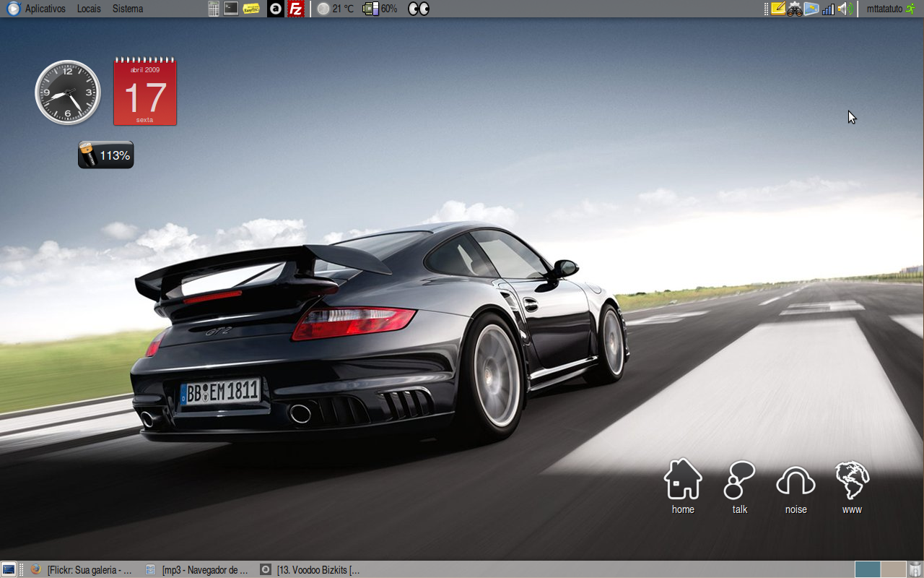Viewport: 924px width, 578px height.
Task: Open the Aplicativos menu
Action: point(45,9)
